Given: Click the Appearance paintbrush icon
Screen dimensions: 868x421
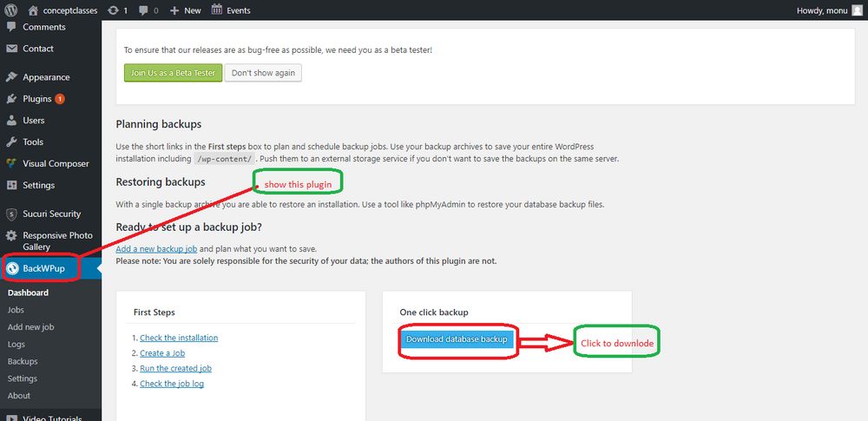Looking at the screenshot, I should coord(11,77).
